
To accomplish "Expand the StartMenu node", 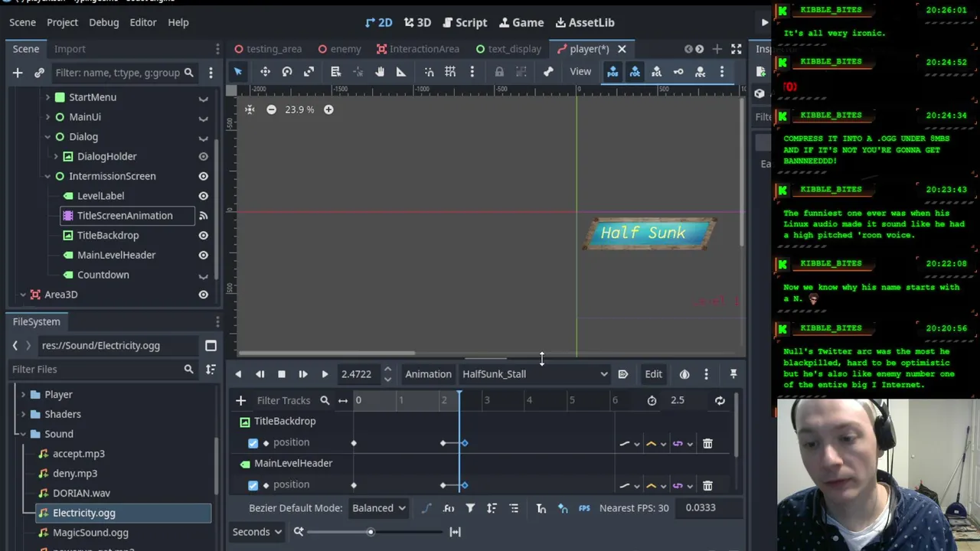I will pyautogui.click(x=47, y=97).
